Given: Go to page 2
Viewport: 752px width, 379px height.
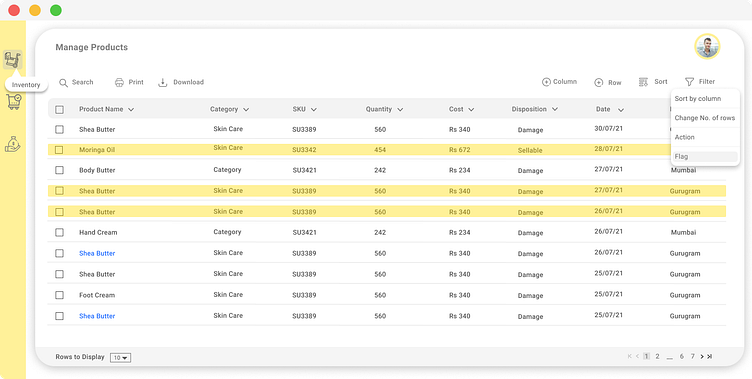Looking at the screenshot, I should click(x=658, y=356).
